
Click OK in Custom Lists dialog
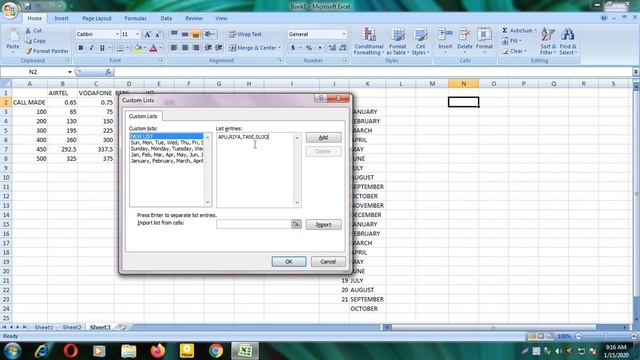click(x=289, y=262)
